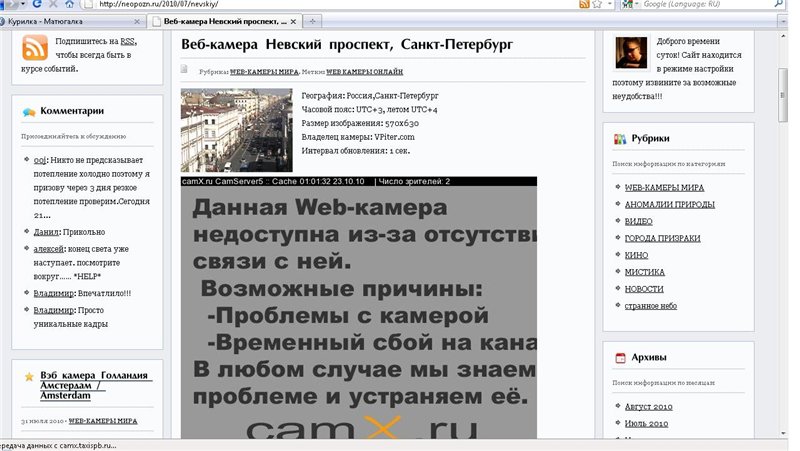800x451 pixels.
Task: Click the text Размер изображения: 570х630
Action: pos(360,123)
